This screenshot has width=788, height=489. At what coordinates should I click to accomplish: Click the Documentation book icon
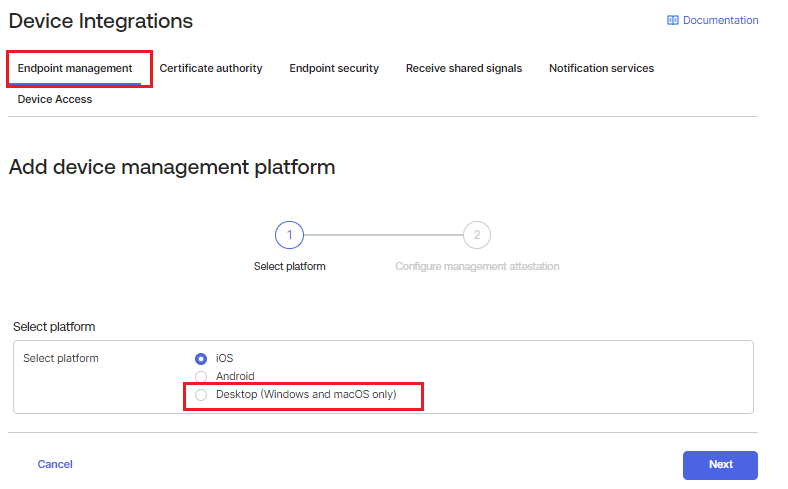(x=673, y=20)
